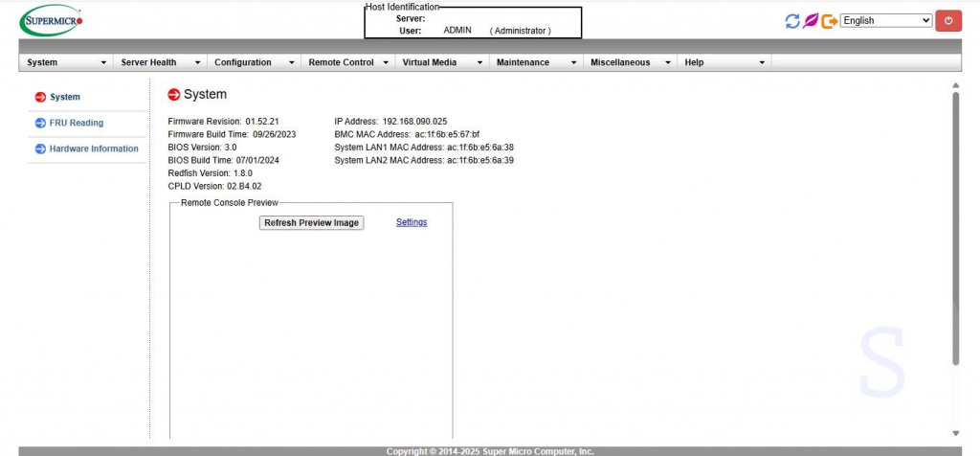Click the vertical page scrollbar
The height and width of the screenshot is (456, 980).
point(955,230)
